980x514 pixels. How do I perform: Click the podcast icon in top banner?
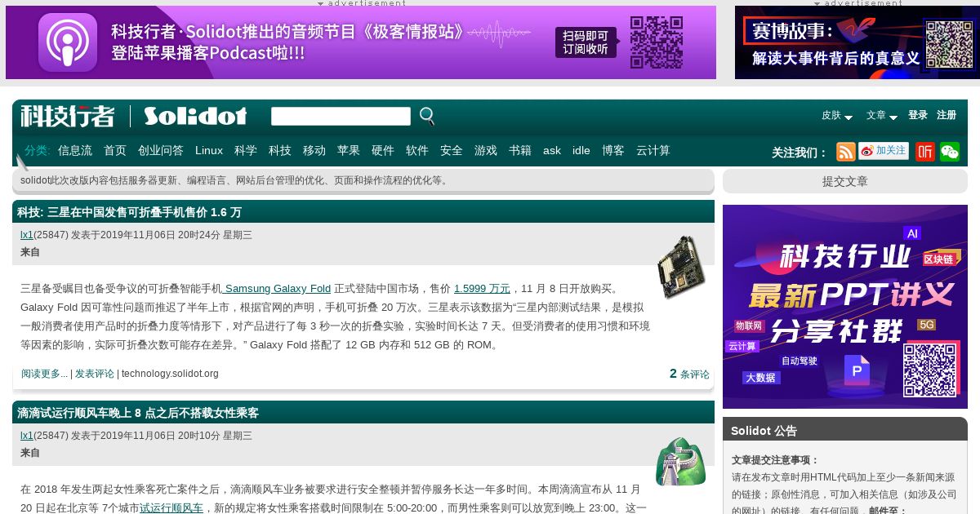(x=68, y=42)
